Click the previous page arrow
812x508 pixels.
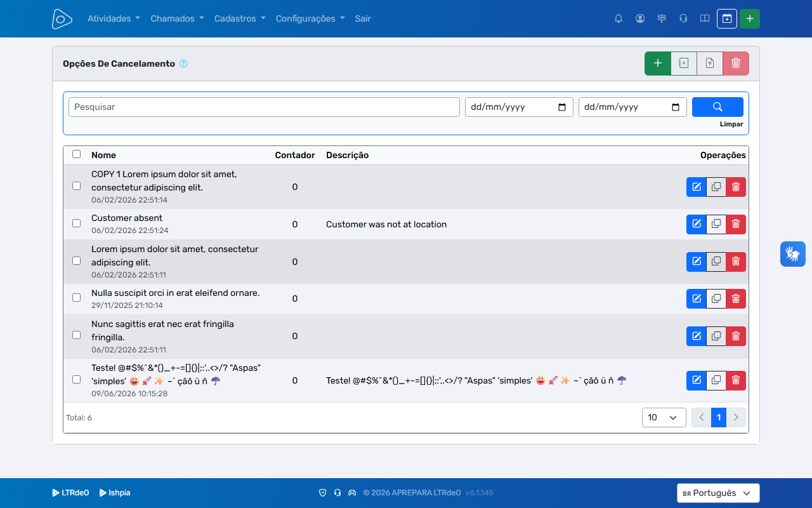pos(702,417)
